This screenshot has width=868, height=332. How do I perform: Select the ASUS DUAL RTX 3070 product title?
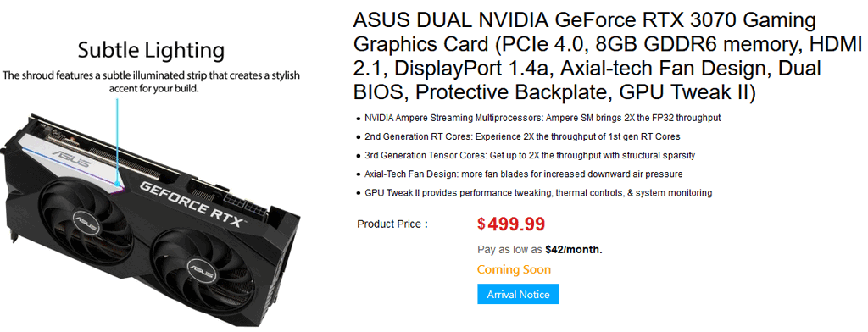coord(607,57)
